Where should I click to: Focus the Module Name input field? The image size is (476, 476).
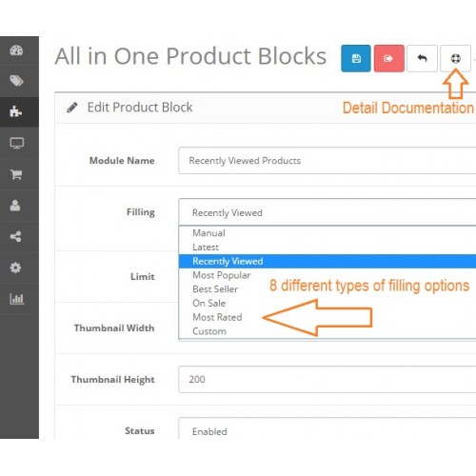pos(327,161)
